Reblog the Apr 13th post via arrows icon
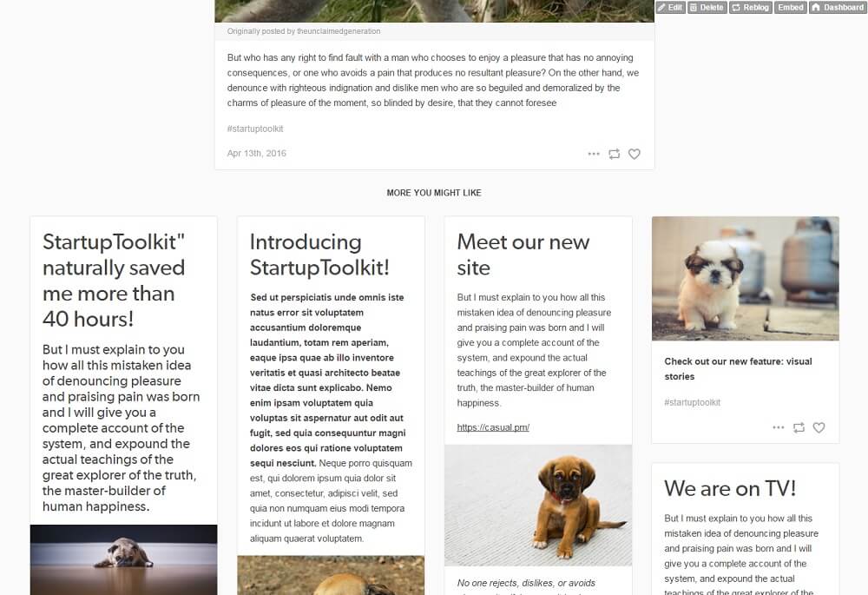The height and width of the screenshot is (595, 868). click(x=614, y=154)
